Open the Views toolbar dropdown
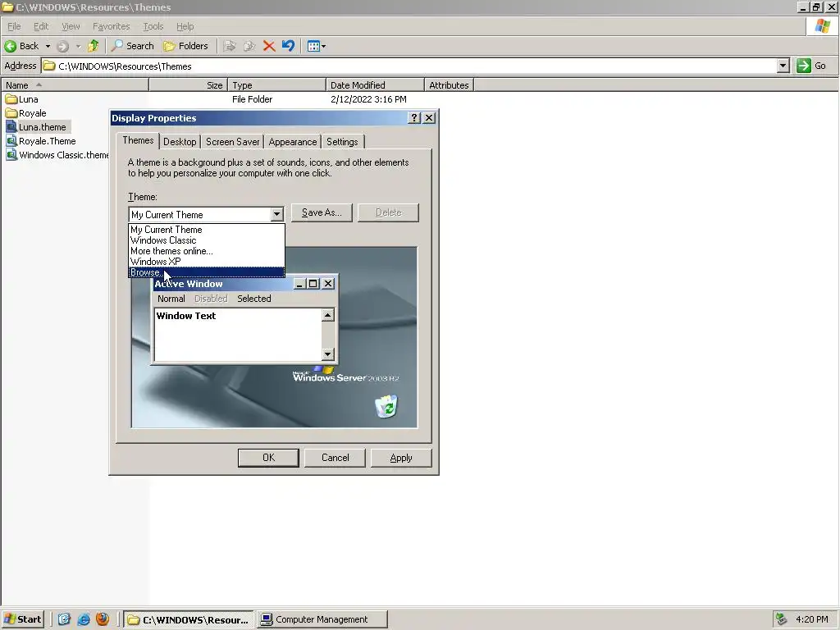 click(317, 46)
